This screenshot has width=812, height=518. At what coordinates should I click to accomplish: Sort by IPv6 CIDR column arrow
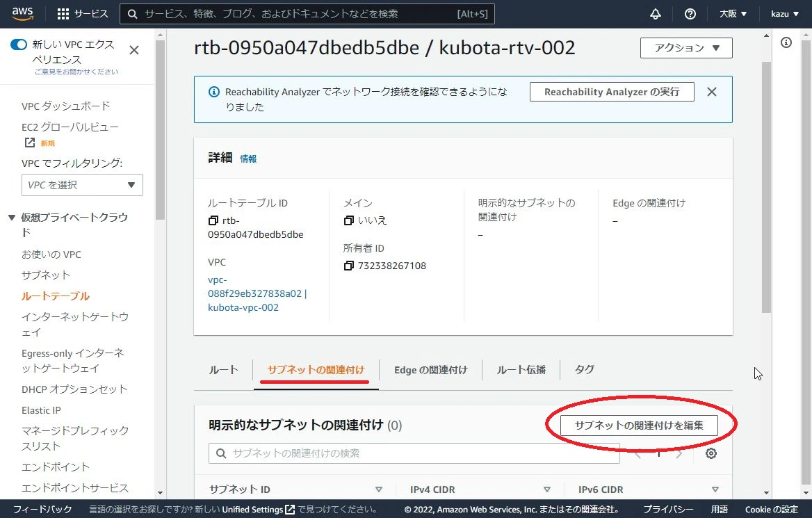(715, 489)
